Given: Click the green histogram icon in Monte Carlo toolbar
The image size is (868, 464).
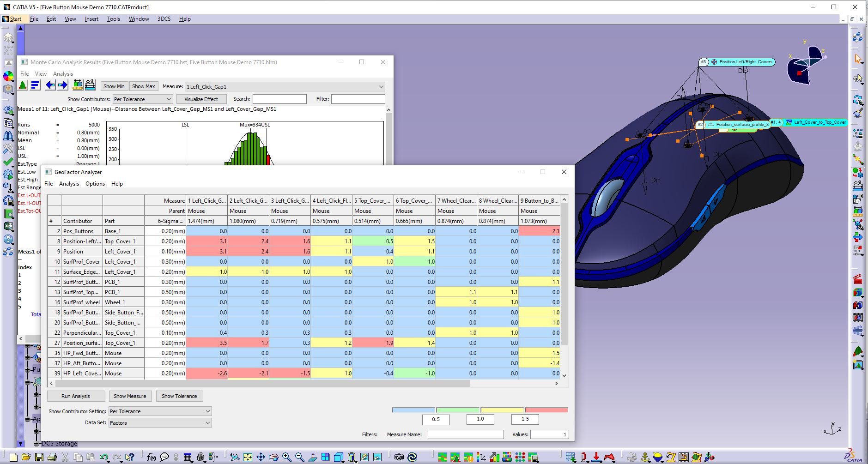Looking at the screenshot, I should [x=23, y=85].
